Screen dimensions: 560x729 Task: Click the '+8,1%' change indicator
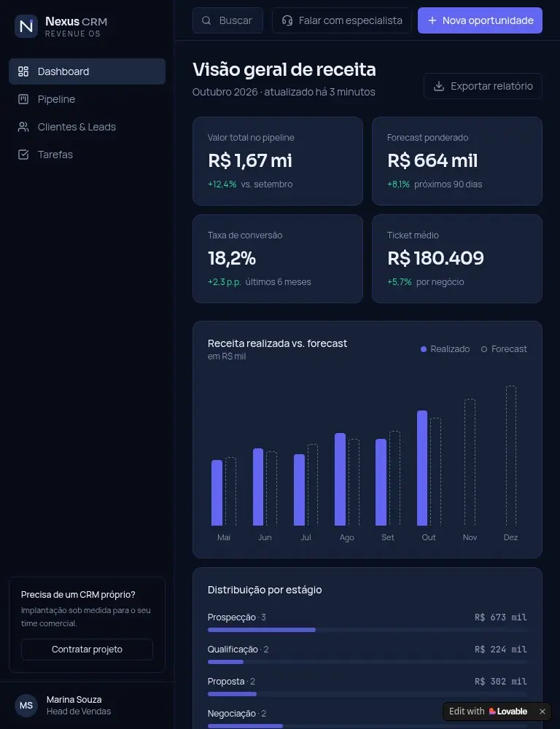[x=398, y=184]
